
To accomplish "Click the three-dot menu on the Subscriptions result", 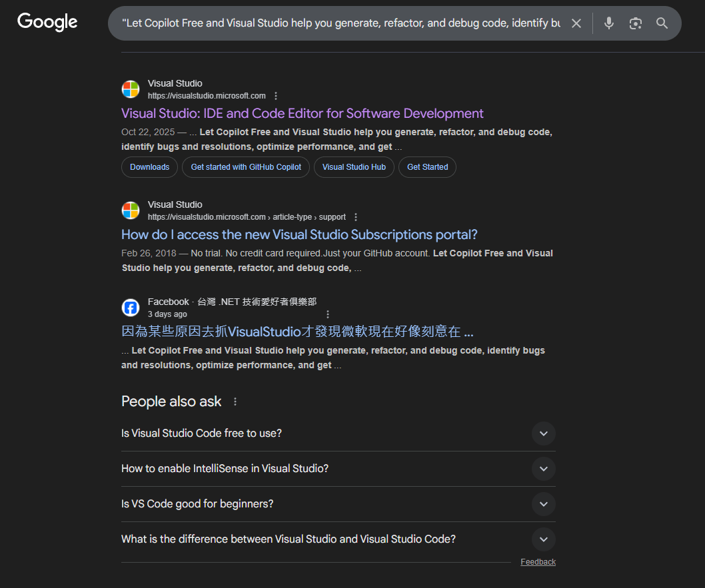I will [355, 217].
